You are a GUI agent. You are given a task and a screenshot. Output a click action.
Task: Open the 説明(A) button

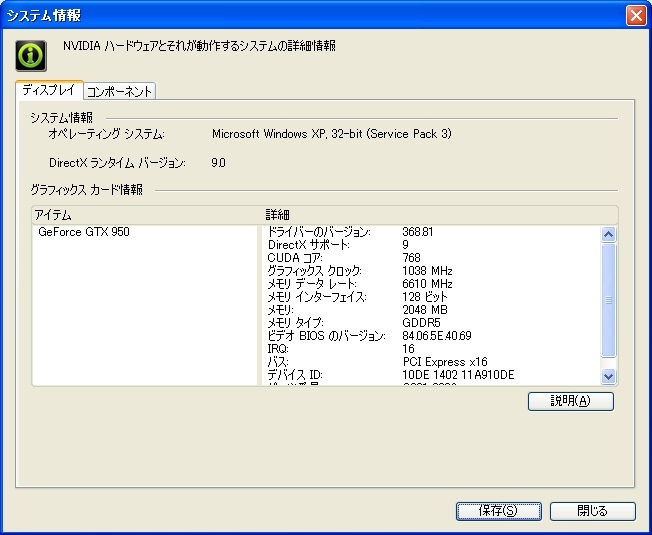coord(570,401)
